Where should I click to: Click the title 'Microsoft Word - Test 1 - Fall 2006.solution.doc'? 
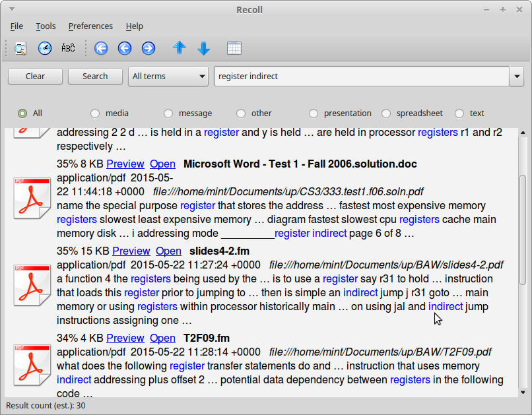coord(300,164)
